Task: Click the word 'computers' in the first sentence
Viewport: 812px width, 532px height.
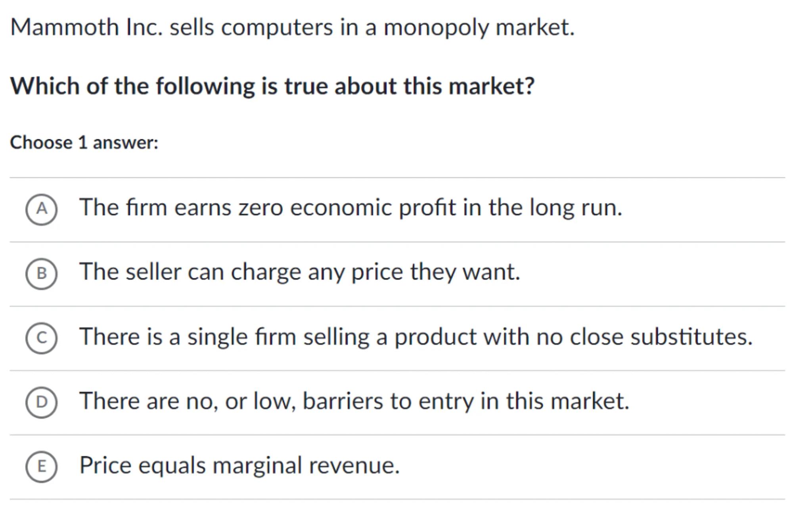Action: coord(277,28)
